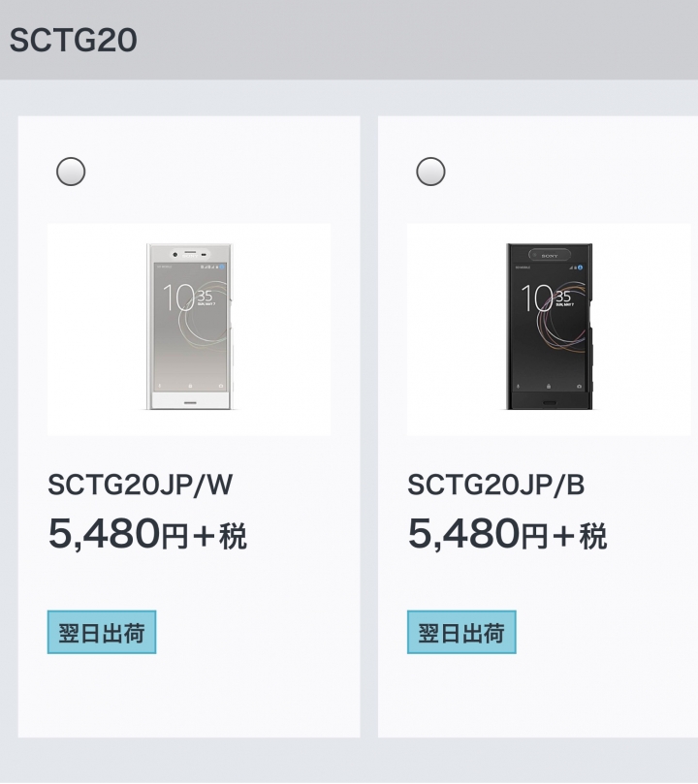The width and height of the screenshot is (698, 784).
Task: Tap the lock icon on the white phone's screen
Action: tap(191, 386)
